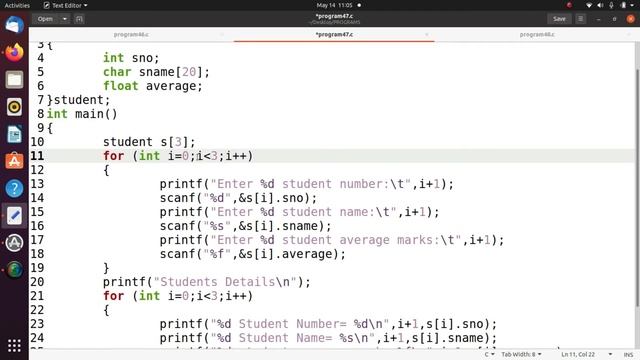Open the C language selector dropdown
This screenshot has width=640, height=360.
pyautogui.click(x=489, y=354)
